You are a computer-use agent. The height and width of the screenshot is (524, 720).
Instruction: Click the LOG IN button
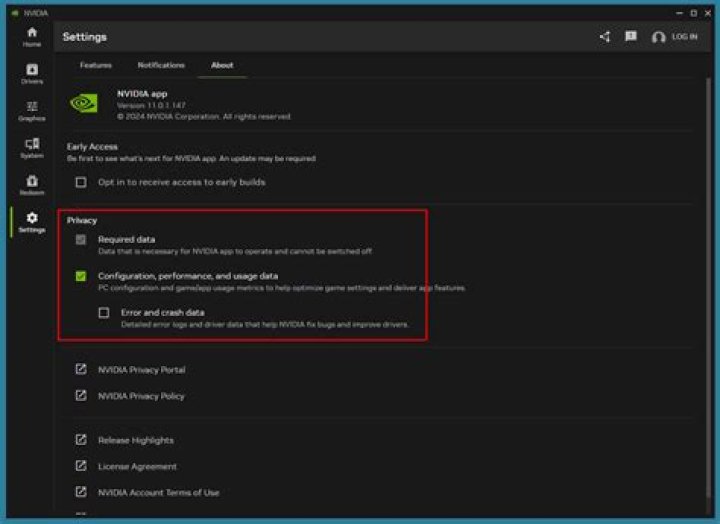(685, 37)
